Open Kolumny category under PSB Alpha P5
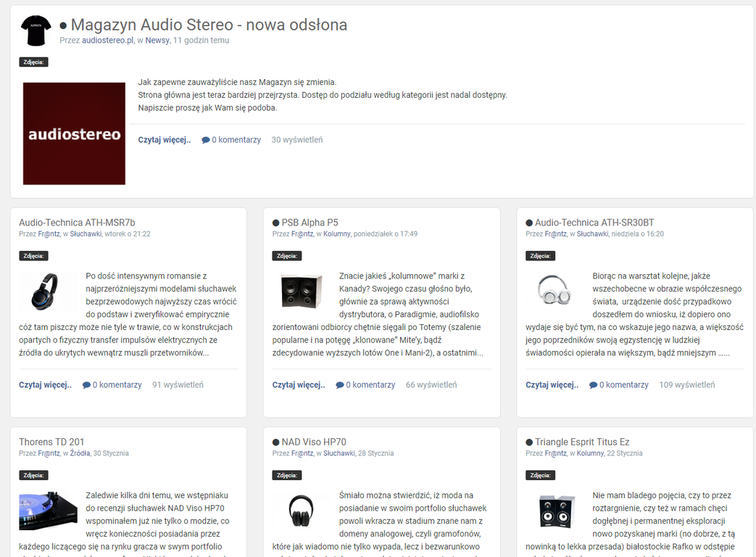756x557 pixels. (336, 234)
